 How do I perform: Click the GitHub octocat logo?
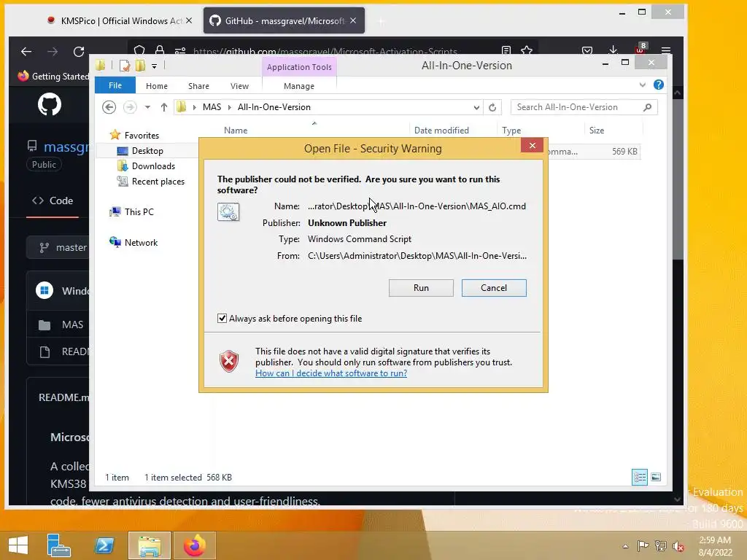pyautogui.click(x=50, y=104)
